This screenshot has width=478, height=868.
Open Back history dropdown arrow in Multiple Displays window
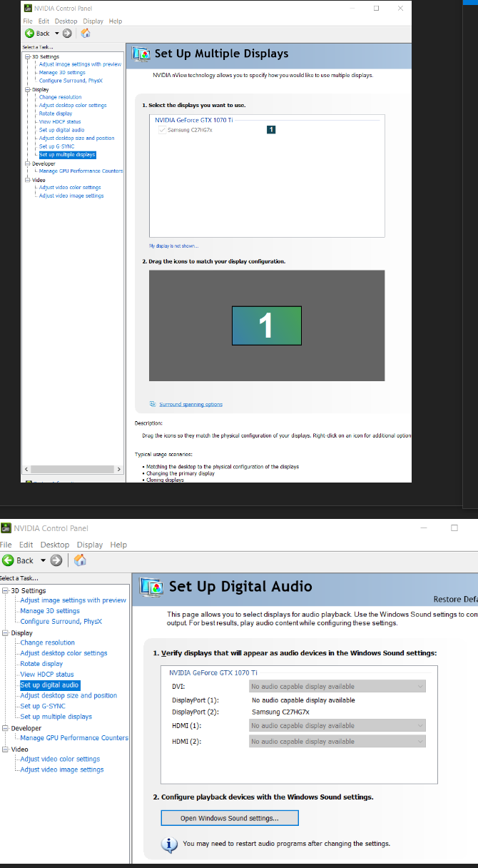(x=56, y=34)
